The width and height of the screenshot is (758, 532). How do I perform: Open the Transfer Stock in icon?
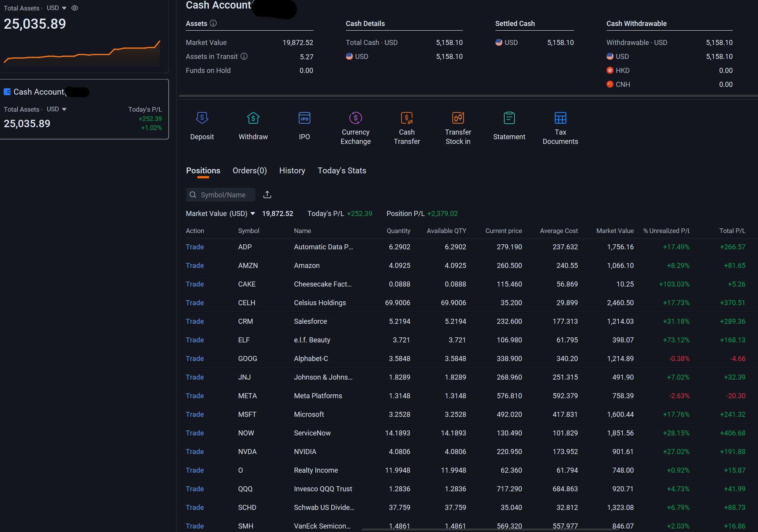point(458,117)
